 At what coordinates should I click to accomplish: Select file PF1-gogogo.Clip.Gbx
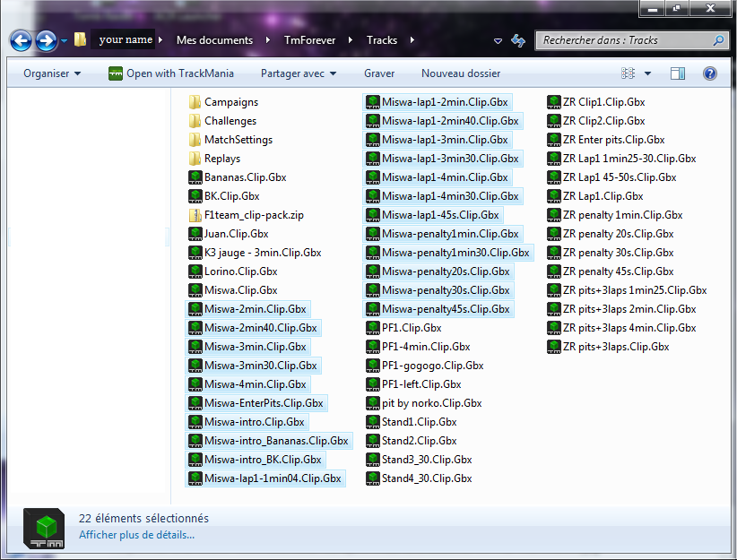[x=425, y=365]
